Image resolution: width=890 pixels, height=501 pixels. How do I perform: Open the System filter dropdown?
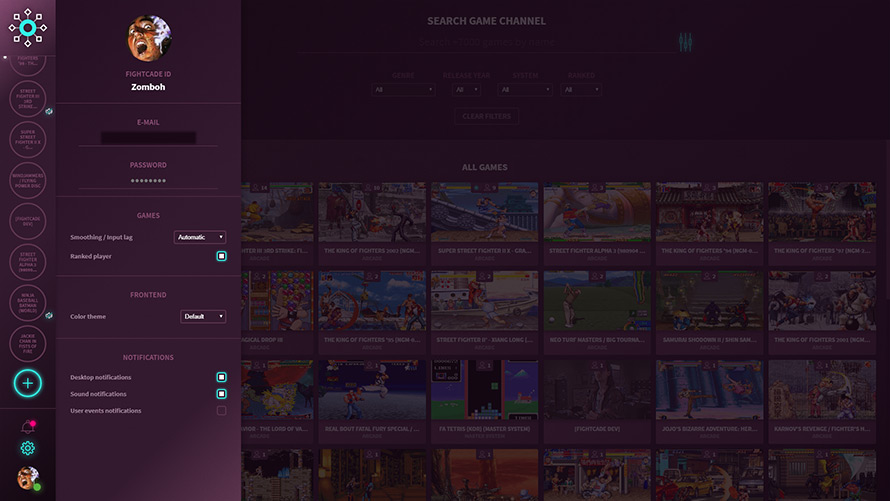click(525, 90)
